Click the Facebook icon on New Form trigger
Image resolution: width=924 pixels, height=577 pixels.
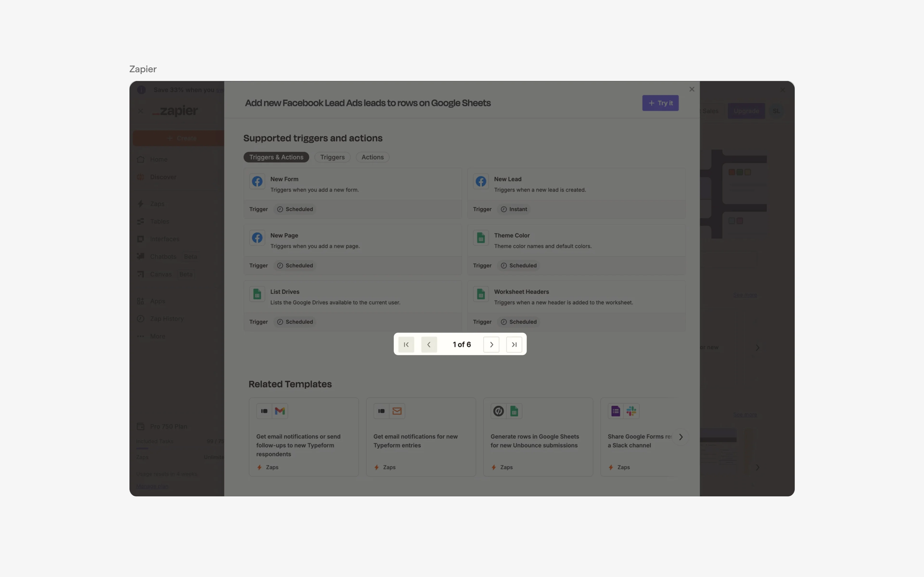(257, 182)
